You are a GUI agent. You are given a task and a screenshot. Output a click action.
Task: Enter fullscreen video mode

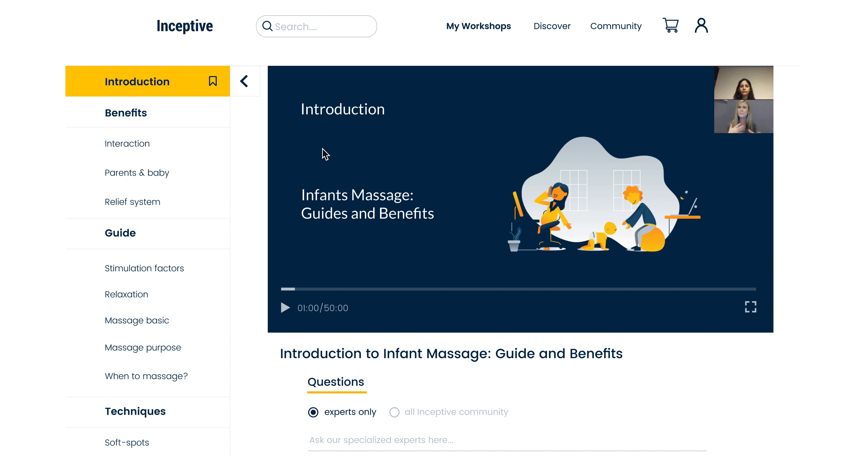(x=750, y=307)
